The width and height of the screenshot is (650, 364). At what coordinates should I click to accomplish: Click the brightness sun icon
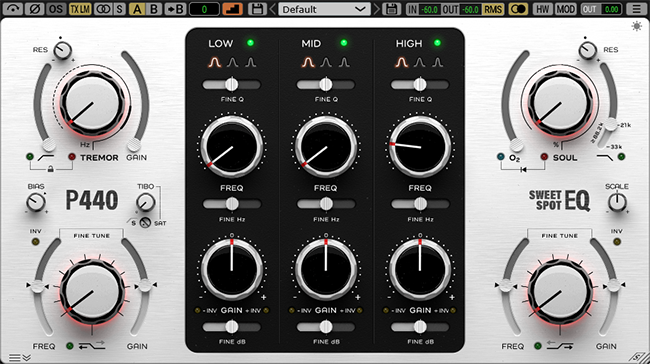pos(636,27)
